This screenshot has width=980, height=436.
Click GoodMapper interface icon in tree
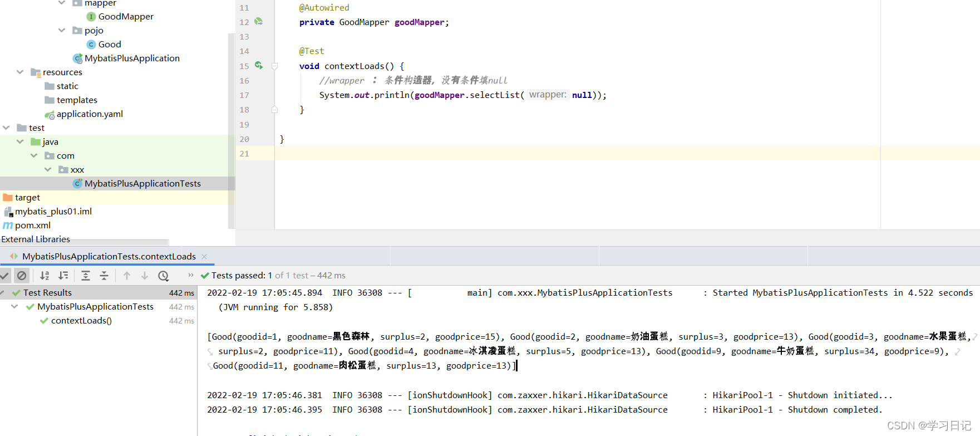pos(91,17)
